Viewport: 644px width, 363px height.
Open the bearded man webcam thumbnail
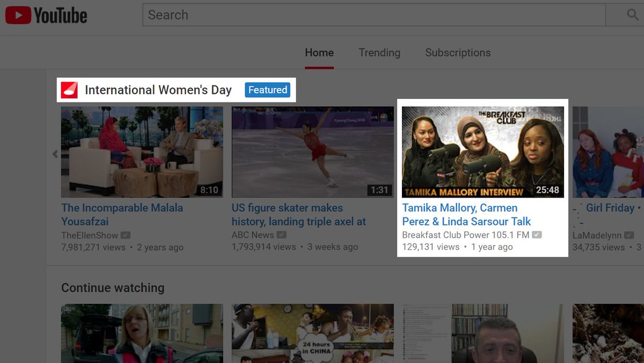coord(483,333)
